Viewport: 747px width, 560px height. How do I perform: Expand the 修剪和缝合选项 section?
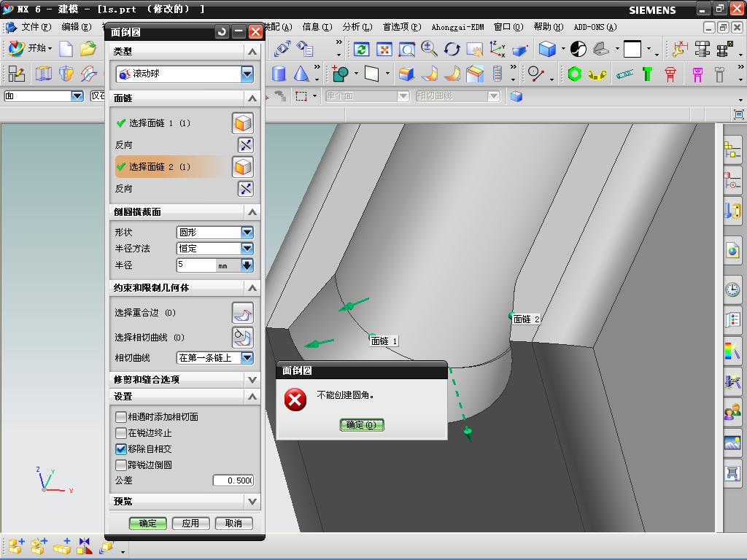(x=252, y=379)
